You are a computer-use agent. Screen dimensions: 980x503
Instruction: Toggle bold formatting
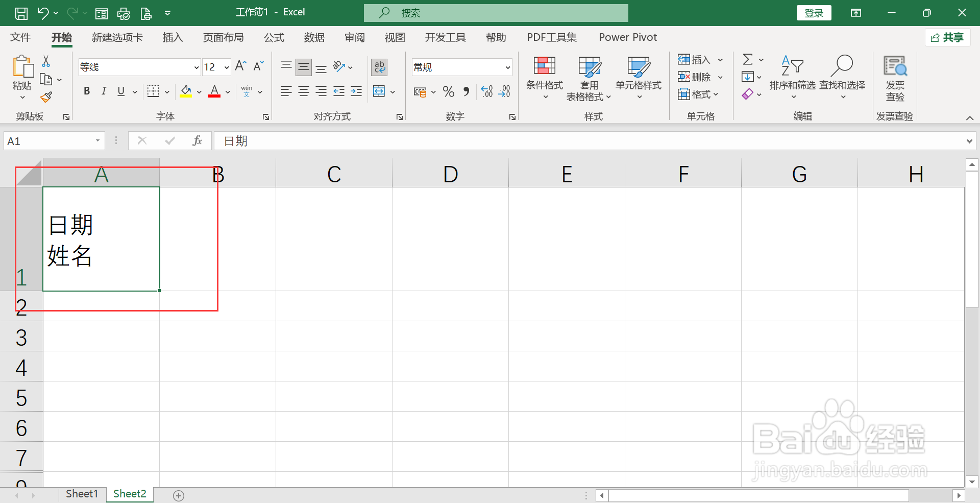(87, 91)
